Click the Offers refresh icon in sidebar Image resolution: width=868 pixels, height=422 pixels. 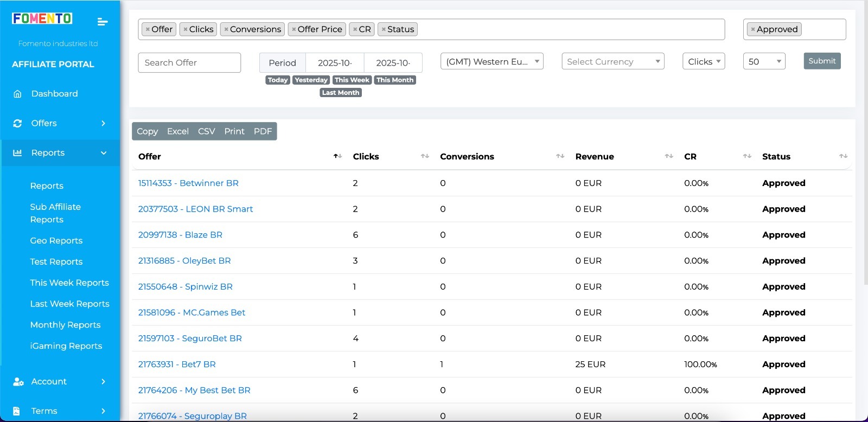(x=17, y=124)
